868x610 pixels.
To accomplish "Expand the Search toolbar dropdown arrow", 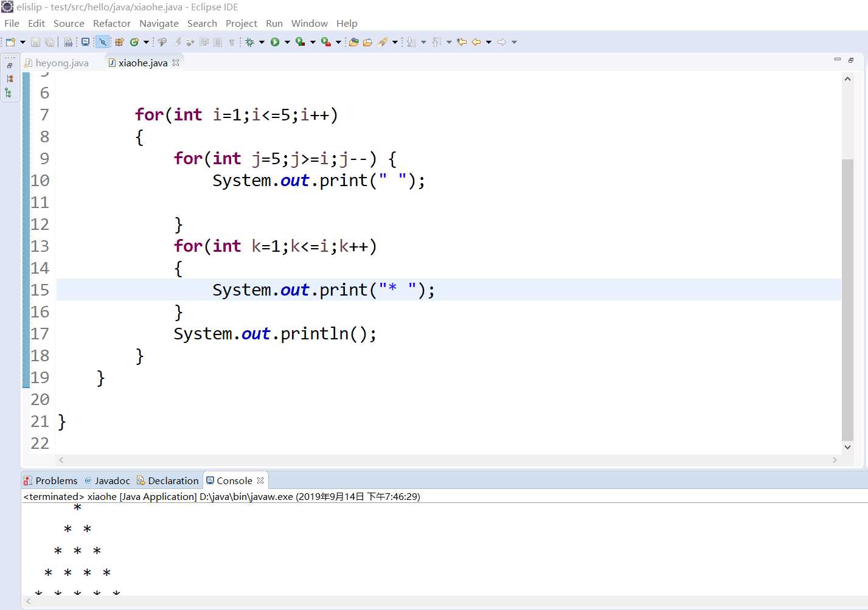I will 395,42.
